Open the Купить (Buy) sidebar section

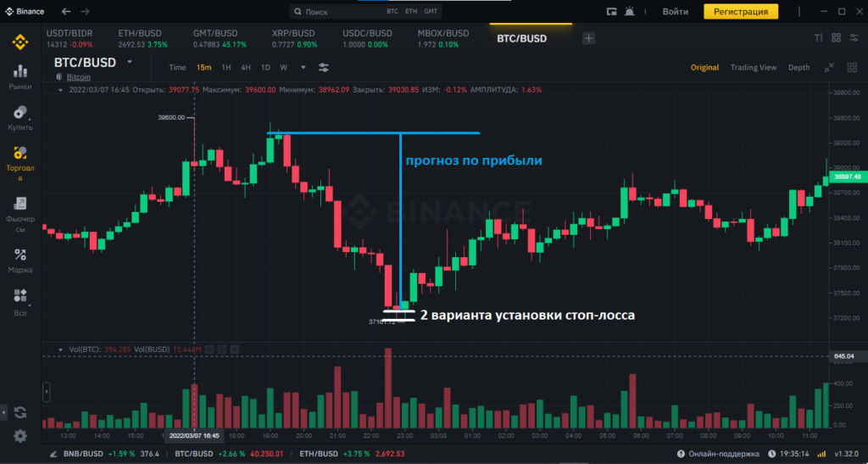point(20,116)
